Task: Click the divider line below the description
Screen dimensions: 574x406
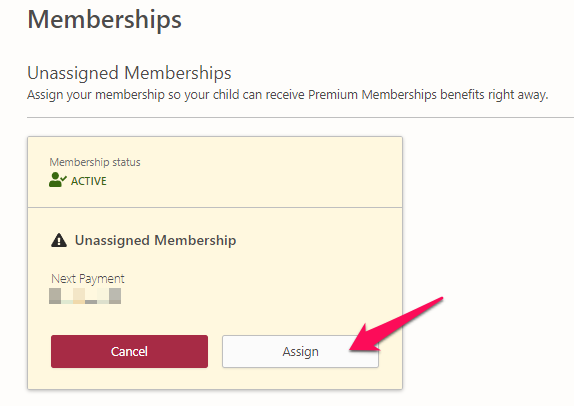Action: click(300, 118)
